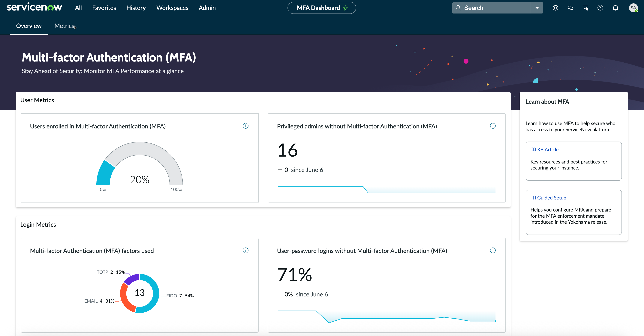Screen dimensions: 644x336
Task: Click the TOTP 2 15% label
Action: pos(110,272)
